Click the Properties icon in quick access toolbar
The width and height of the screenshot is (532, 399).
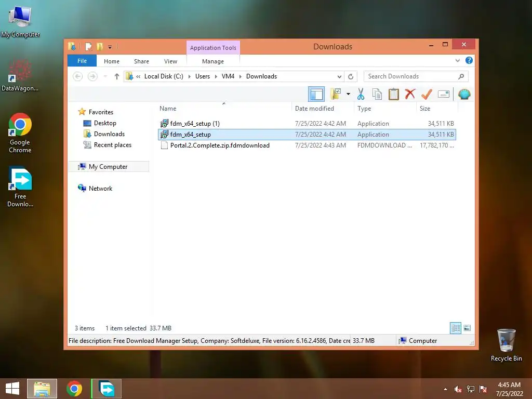(x=88, y=46)
